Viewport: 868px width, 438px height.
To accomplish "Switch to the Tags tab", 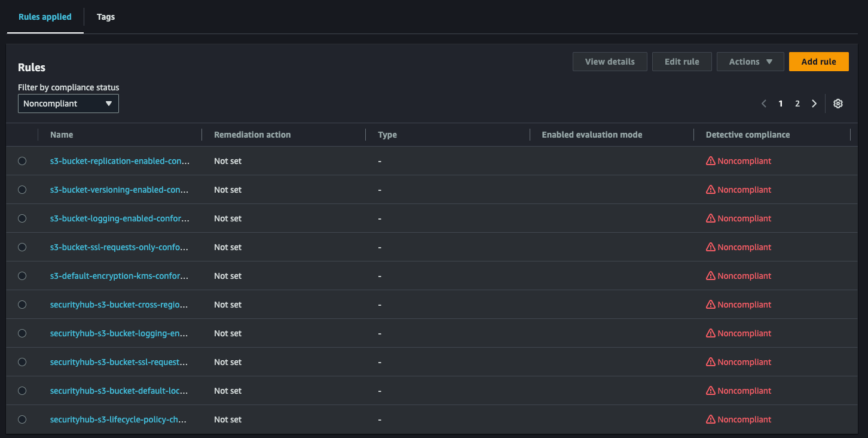I will 106,17.
